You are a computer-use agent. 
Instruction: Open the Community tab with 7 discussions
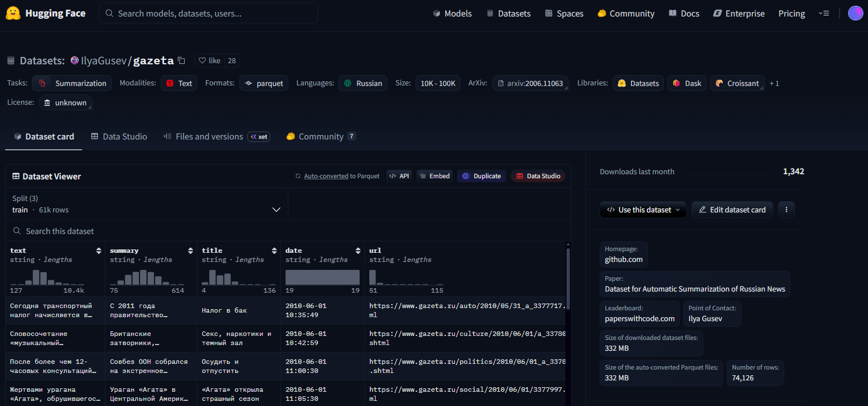point(321,137)
